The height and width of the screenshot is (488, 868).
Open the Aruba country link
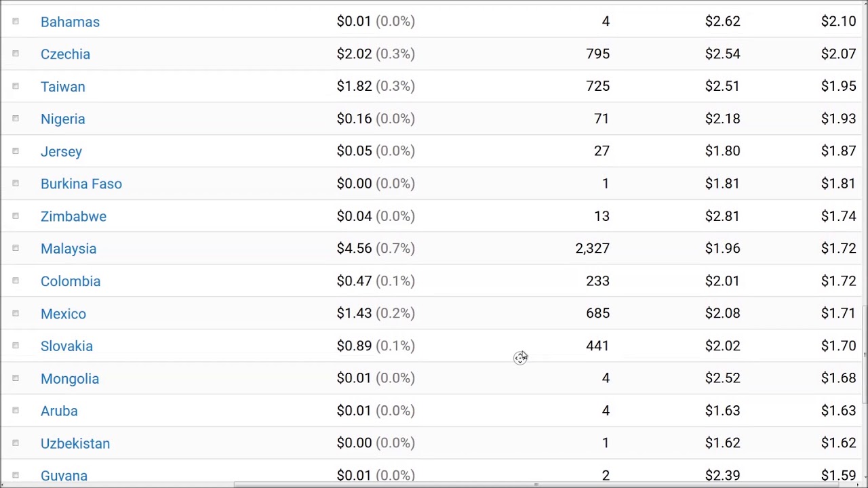tap(59, 411)
